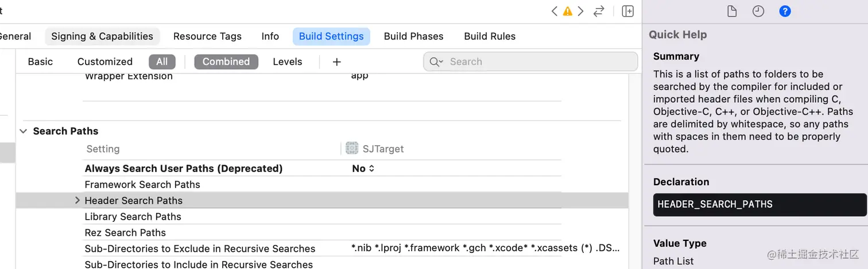Select the All filter button
The width and height of the screenshot is (868, 269).
[x=162, y=62]
